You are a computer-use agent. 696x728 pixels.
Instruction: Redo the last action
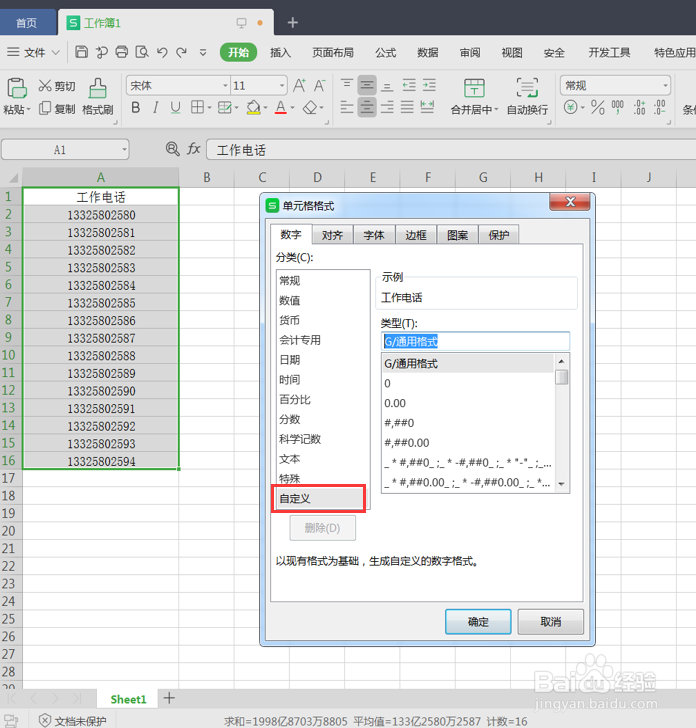[182, 52]
